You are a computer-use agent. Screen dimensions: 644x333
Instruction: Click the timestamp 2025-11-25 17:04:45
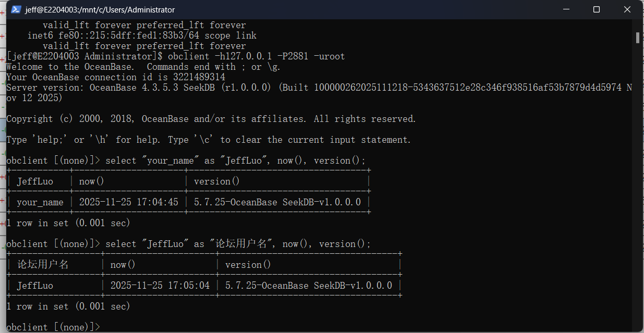(128, 202)
